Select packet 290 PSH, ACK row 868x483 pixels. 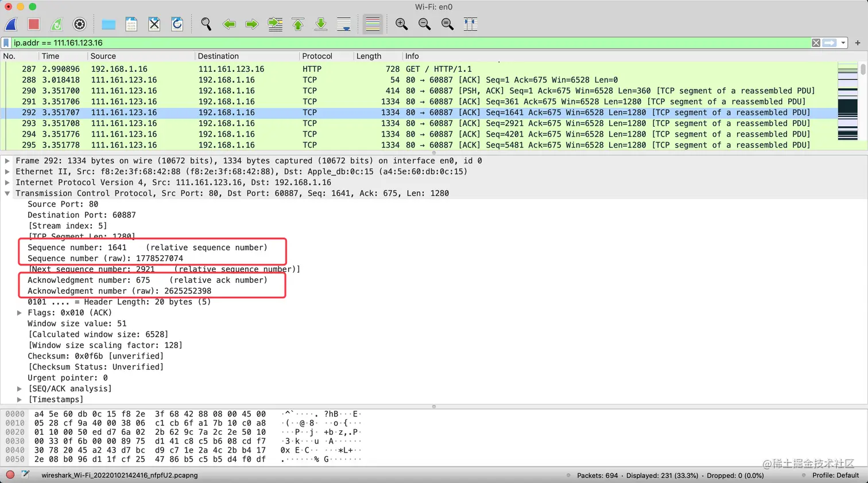pos(419,91)
